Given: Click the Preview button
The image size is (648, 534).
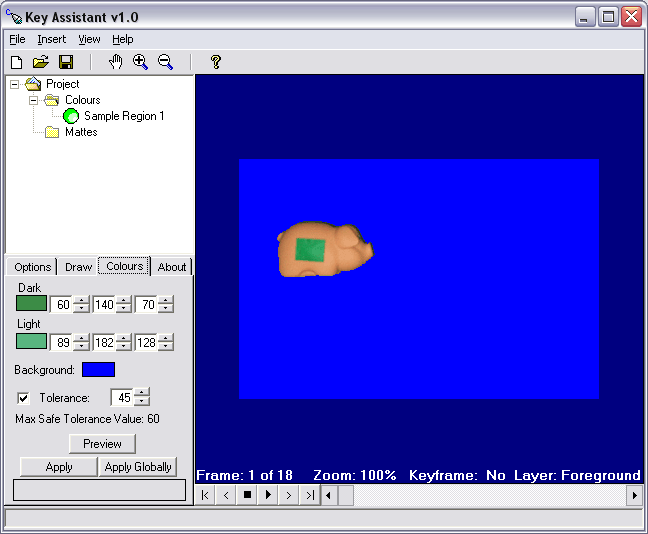Looking at the screenshot, I should (102, 444).
